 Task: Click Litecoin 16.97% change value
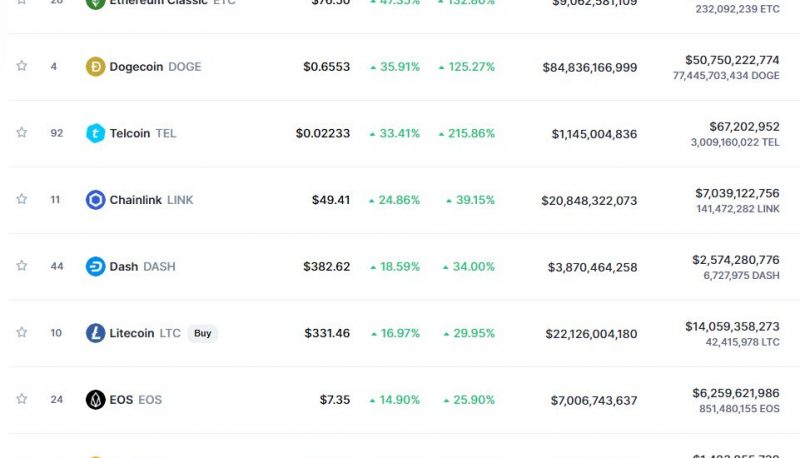[x=401, y=333]
